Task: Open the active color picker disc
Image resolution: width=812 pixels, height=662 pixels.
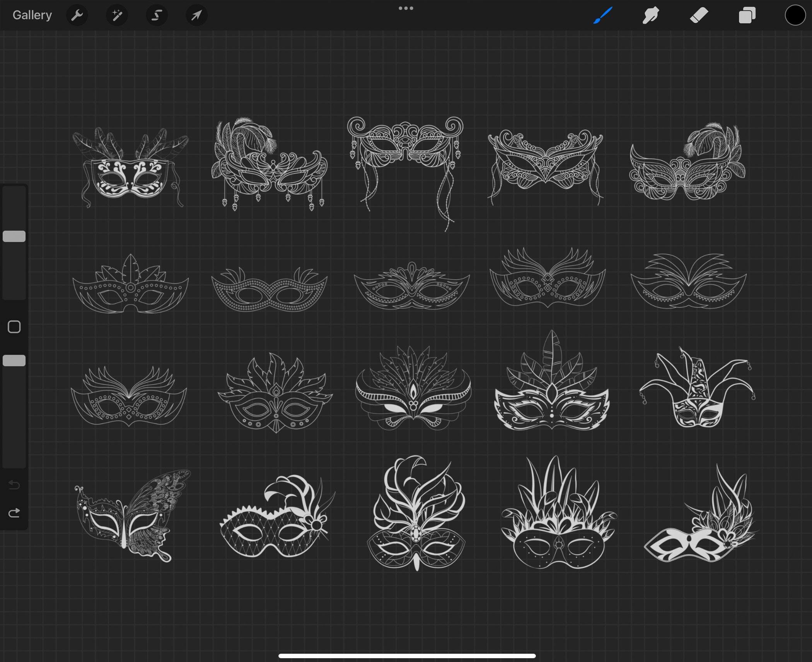Action: click(x=795, y=15)
